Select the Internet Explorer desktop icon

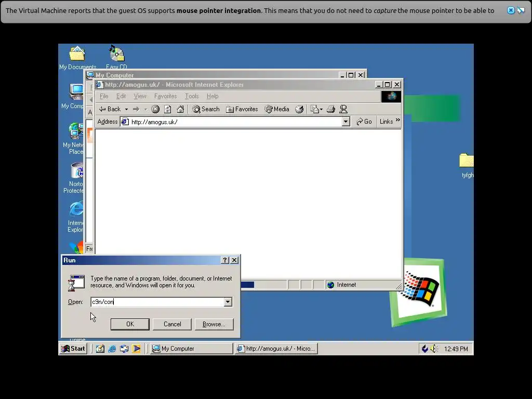tap(76, 217)
